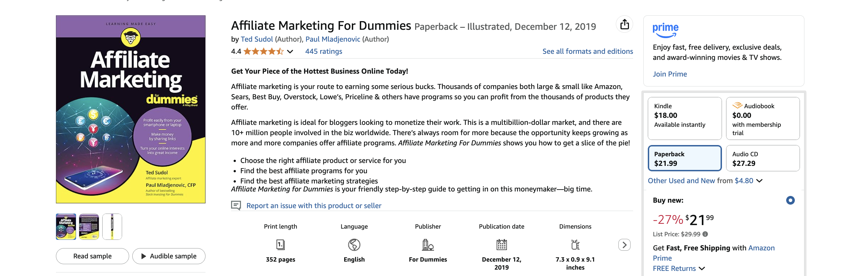Click the Read sample button
The image size is (868, 276).
tap(92, 256)
